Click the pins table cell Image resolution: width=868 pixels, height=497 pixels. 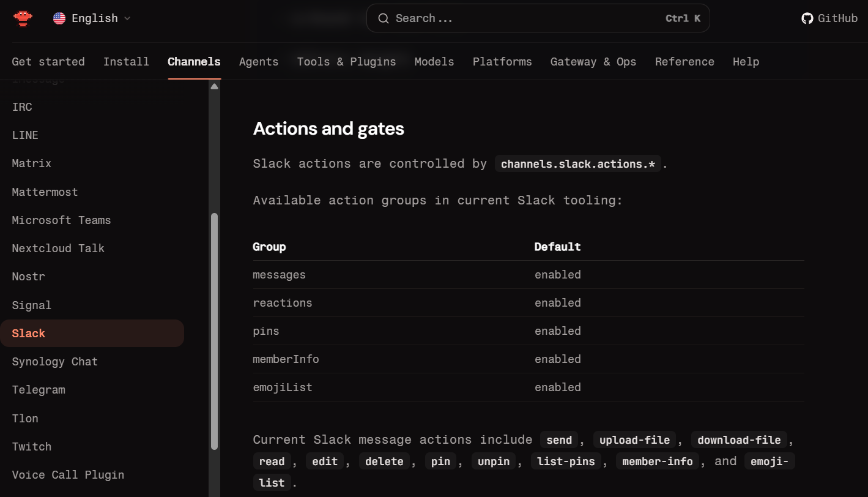266,331
